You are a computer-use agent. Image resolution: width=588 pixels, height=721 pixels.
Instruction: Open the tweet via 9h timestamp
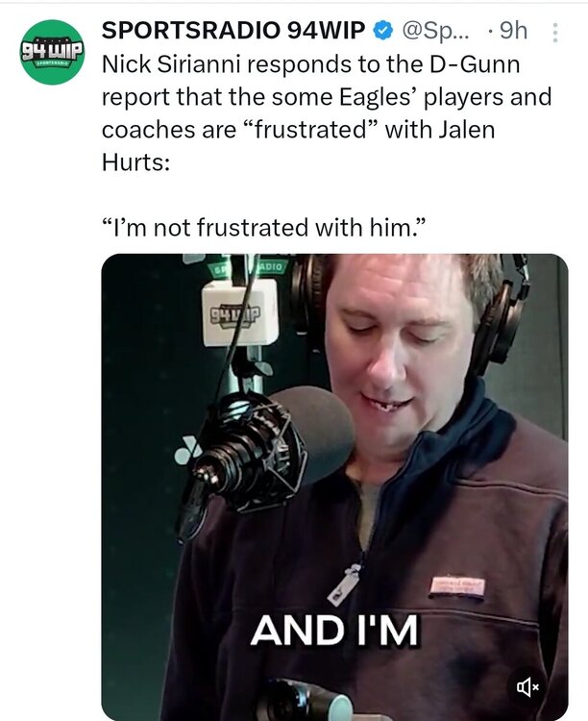tap(513, 31)
